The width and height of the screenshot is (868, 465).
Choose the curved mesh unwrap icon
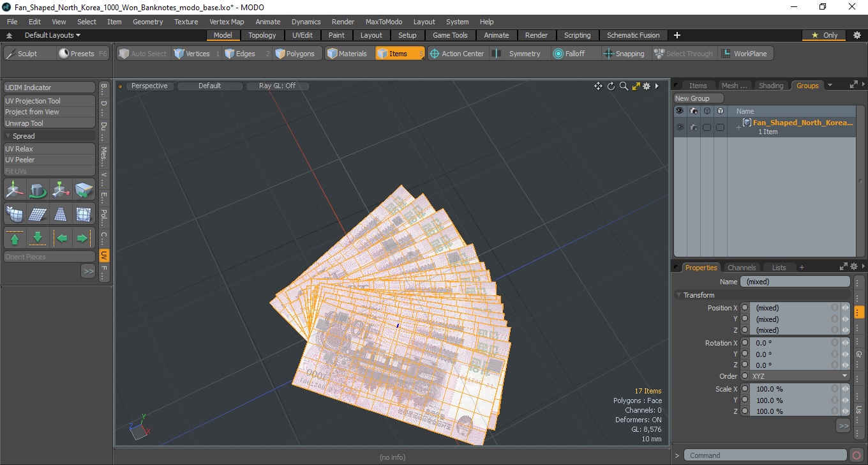(x=15, y=214)
